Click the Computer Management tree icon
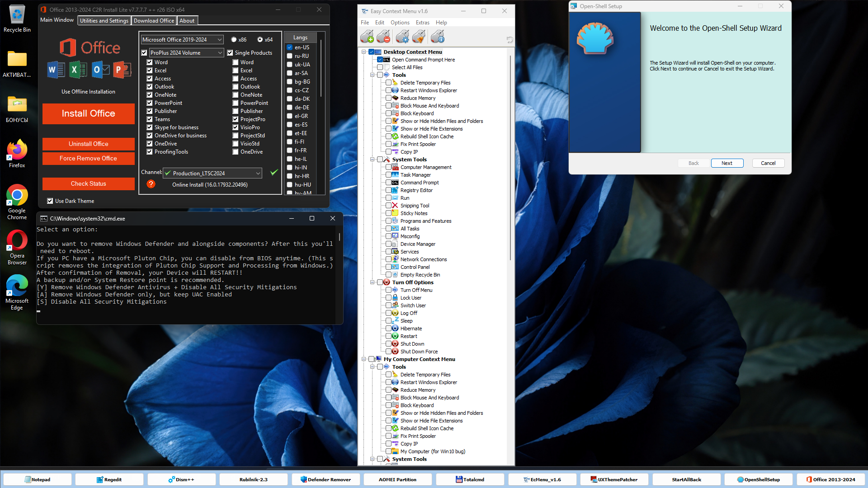 tap(395, 167)
